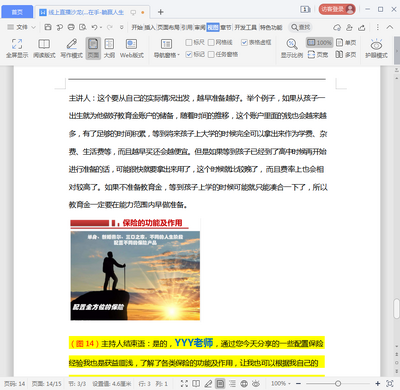The height and width of the screenshot is (390, 400).
Task: Open the Insert (插入) ribbon tab
Action: (149, 27)
